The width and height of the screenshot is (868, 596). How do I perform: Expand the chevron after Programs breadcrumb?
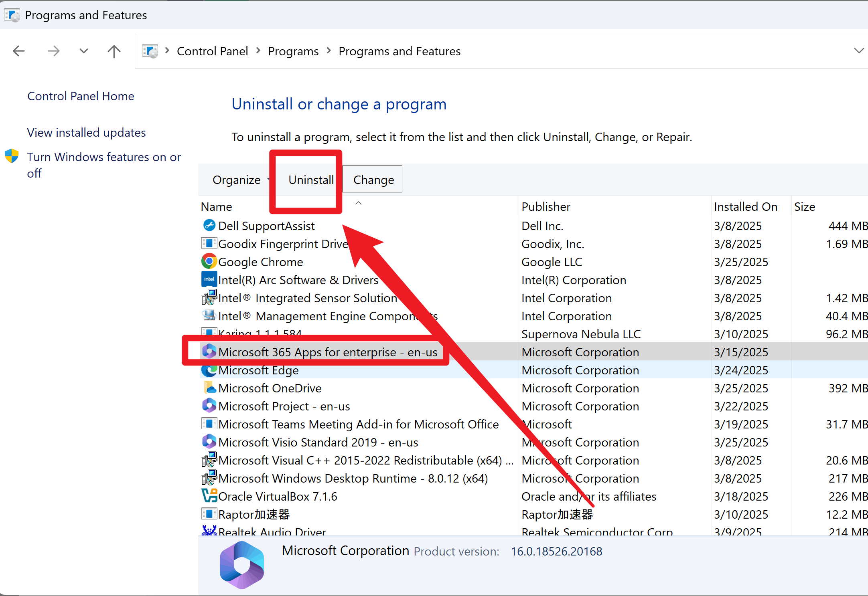tap(329, 51)
